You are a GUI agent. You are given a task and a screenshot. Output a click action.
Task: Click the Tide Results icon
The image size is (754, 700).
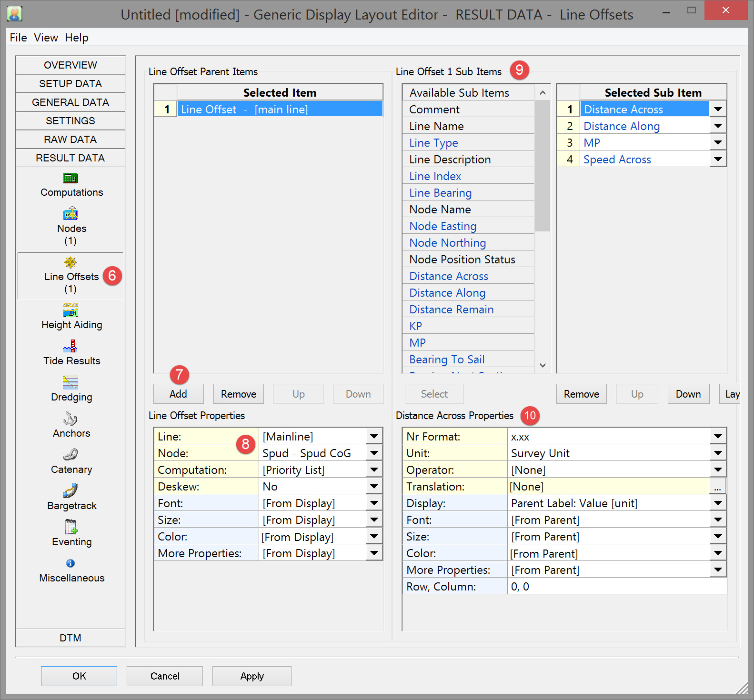pyautogui.click(x=70, y=346)
